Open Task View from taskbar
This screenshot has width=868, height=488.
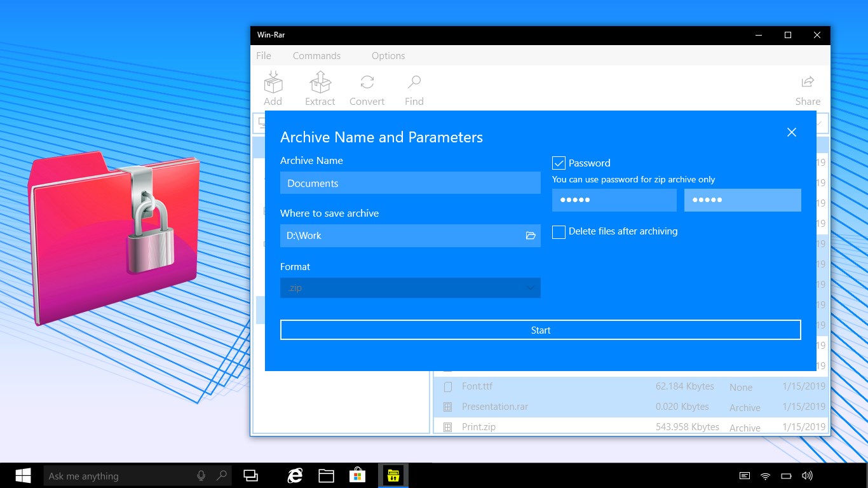[251, 475]
